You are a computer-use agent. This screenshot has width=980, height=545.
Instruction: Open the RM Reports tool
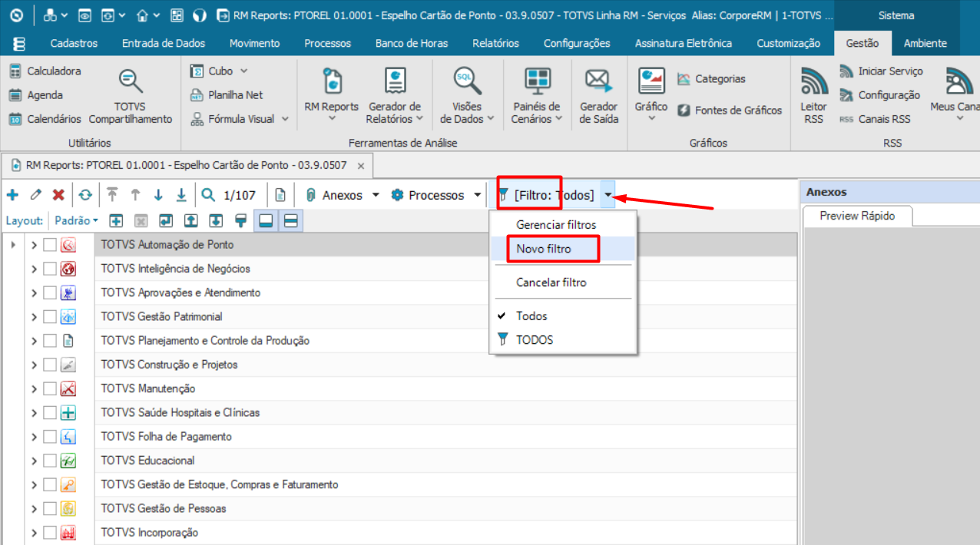click(332, 95)
